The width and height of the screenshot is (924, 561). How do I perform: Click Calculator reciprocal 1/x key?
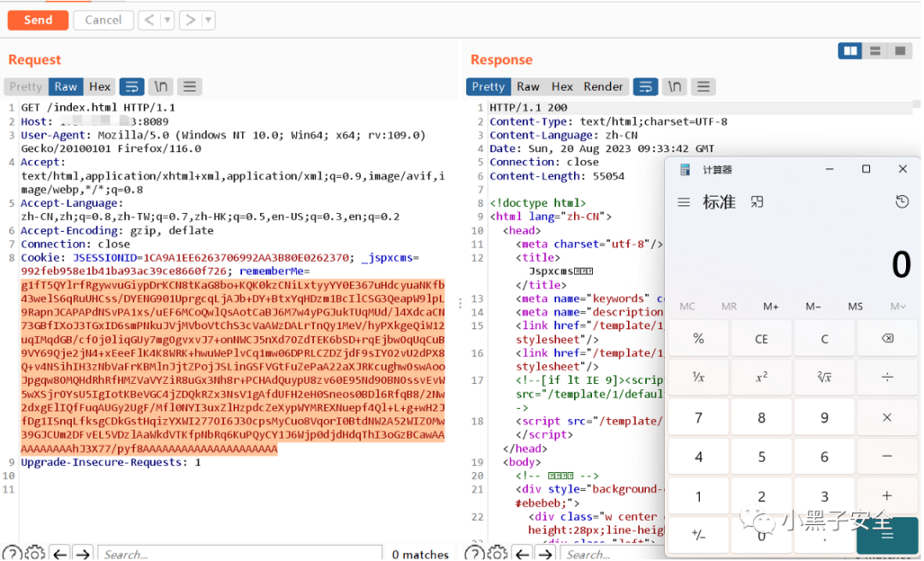click(x=698, y=377)
